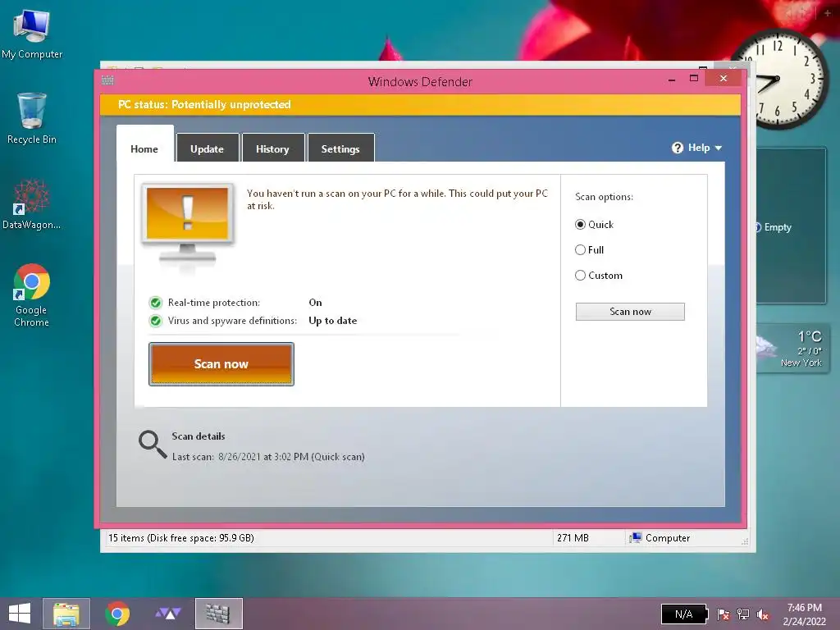Screen dimensions: 840x630
Task: Click the Computer icon in Explorer status bar
Action: pos(636,538)
